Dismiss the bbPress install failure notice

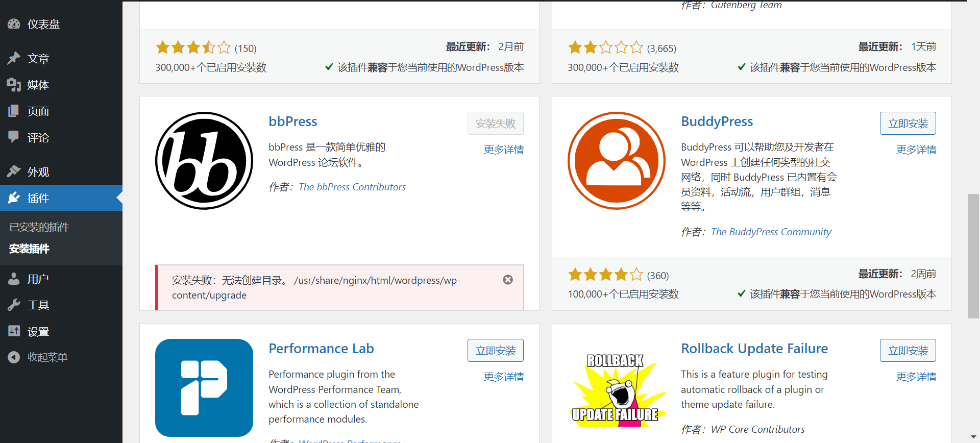[508, 280]
